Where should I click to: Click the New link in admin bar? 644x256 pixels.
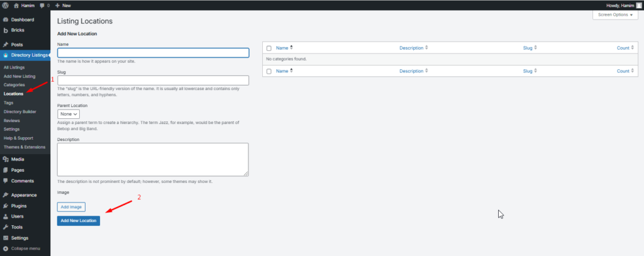[67, 5]
